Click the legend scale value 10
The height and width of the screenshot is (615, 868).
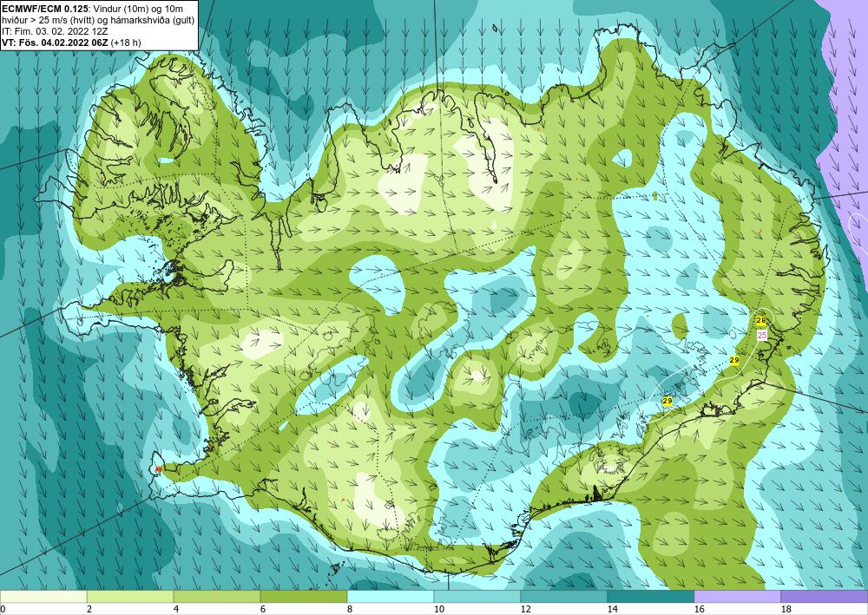coord(439,609)
